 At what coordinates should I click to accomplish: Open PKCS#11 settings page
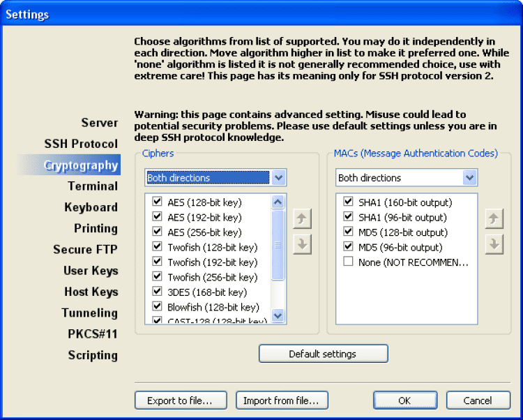[x=93, y=333]
